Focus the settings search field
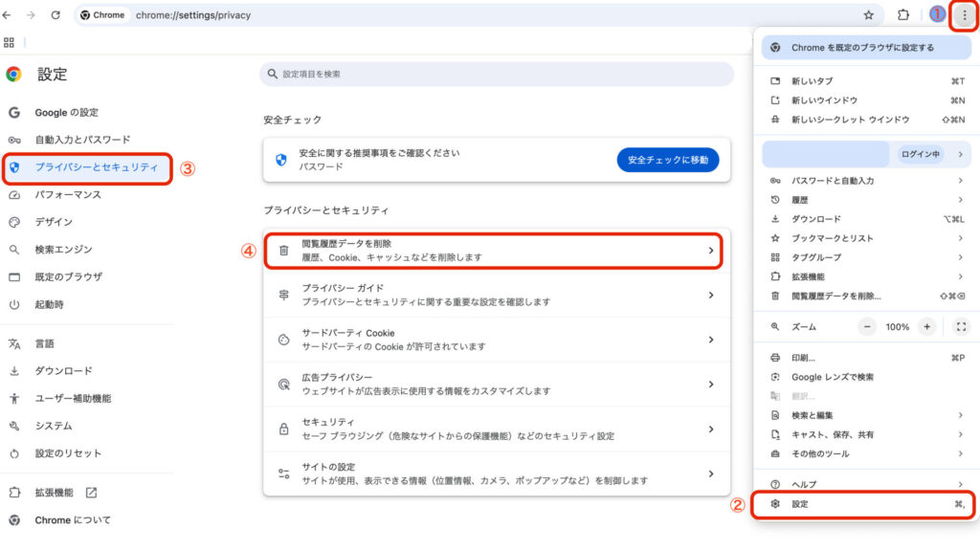This screenshot has height=550, width=980. pyautogui.click(x=497, y=74)
